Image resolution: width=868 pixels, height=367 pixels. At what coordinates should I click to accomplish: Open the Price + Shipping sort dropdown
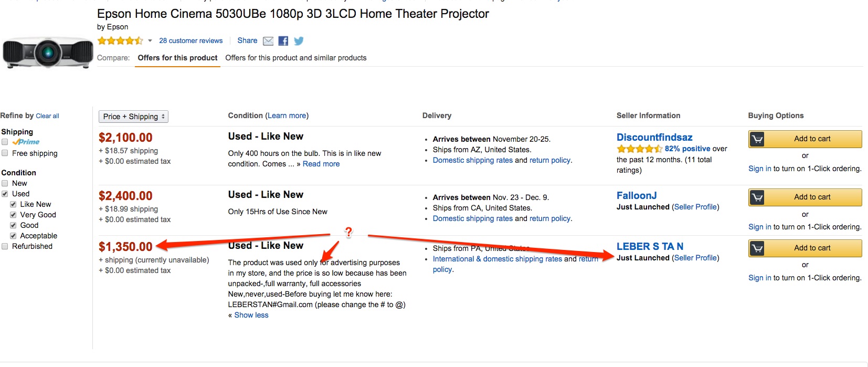pyautogui.click(x=133, y=117)
